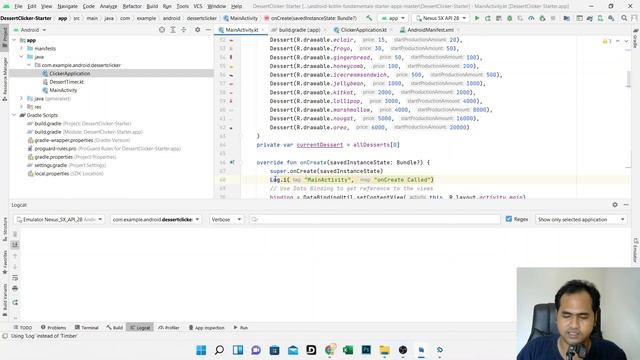
Task: Open the Verbose log level dropdown
Action: click(226, 220)
